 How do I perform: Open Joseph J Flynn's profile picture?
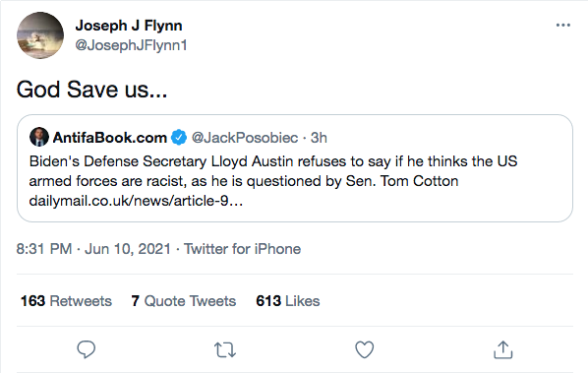40,35
